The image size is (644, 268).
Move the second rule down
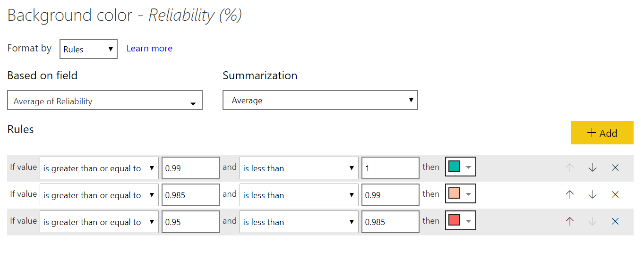(x=592, y=194)
